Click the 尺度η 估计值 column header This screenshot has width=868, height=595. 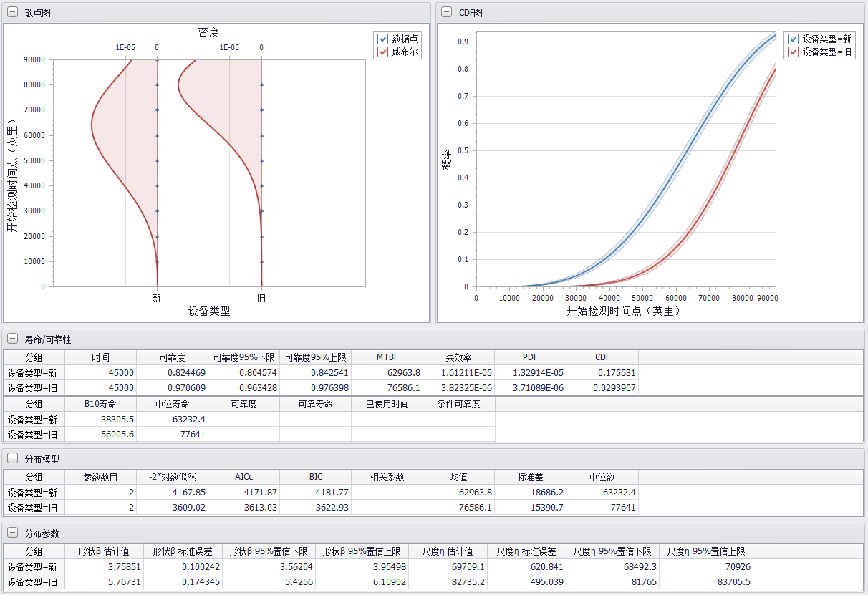point(448,551)
